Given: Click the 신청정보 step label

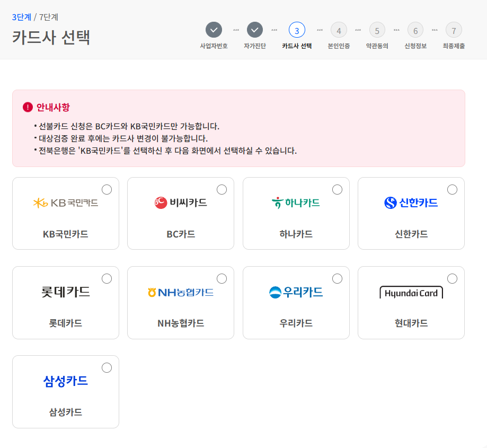Looking at the screenshot, I should click(415, 46).
